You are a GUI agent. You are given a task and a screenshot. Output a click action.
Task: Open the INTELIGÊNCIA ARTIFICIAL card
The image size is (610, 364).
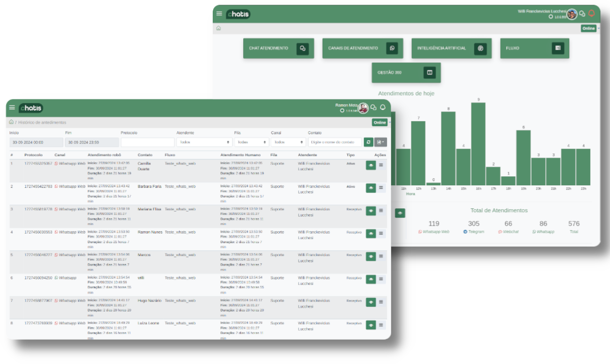click(x=452, y=48)
